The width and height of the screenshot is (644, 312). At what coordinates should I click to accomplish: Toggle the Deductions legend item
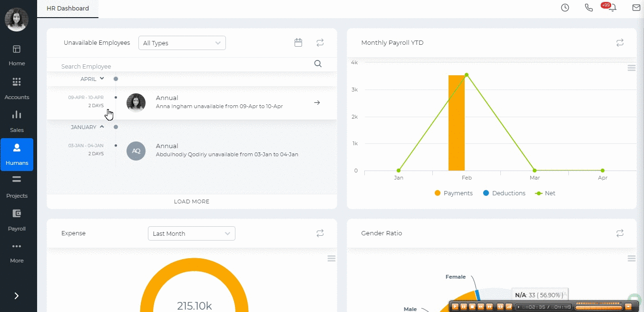504,193
